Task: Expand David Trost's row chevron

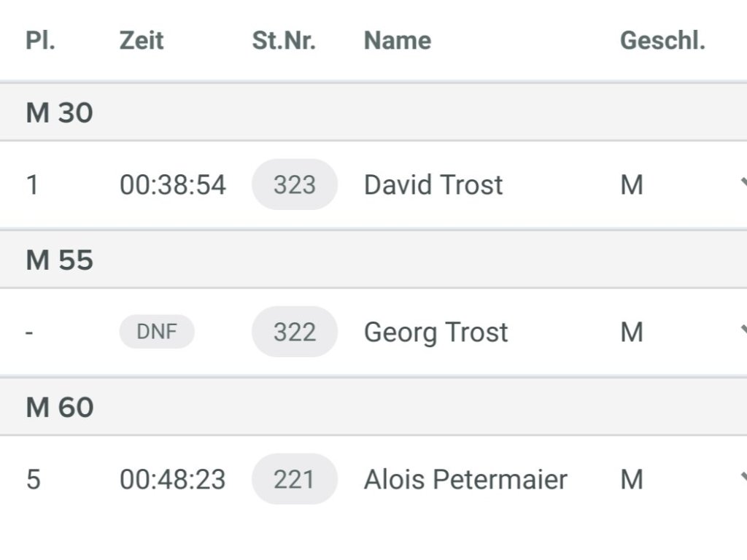Action: [x=743, y=184]
